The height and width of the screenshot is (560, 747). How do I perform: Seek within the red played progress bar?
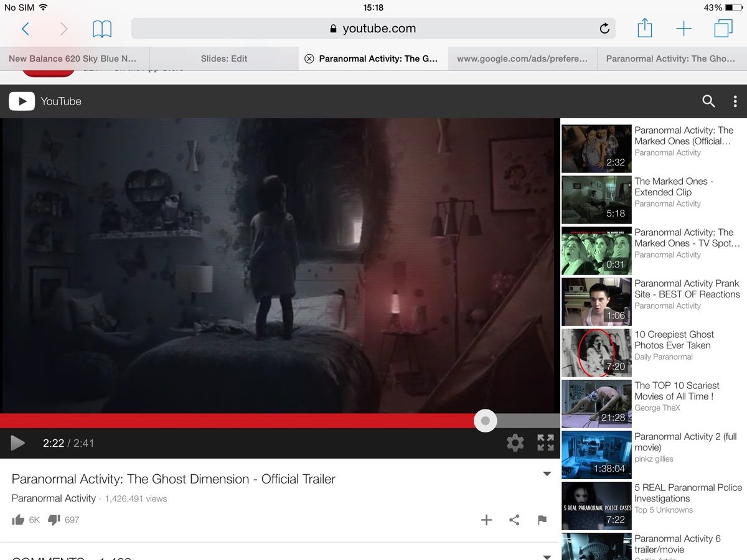point(237,421)
